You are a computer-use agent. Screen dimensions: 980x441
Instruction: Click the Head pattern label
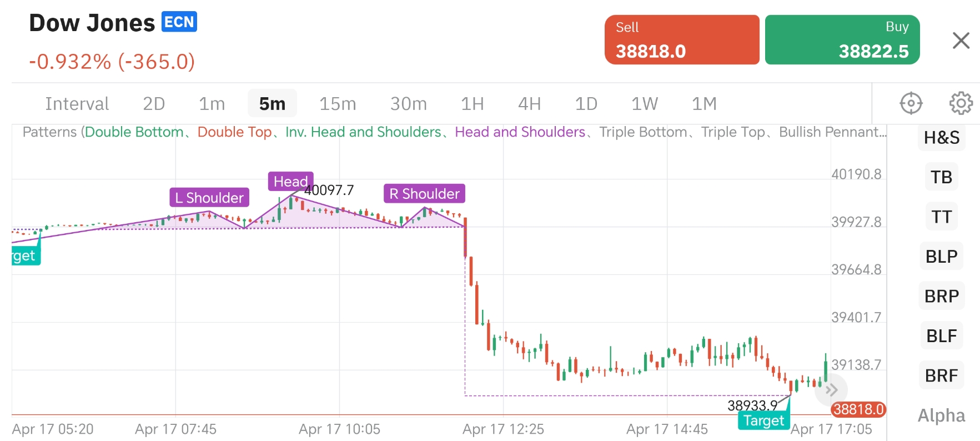[291, 182]
